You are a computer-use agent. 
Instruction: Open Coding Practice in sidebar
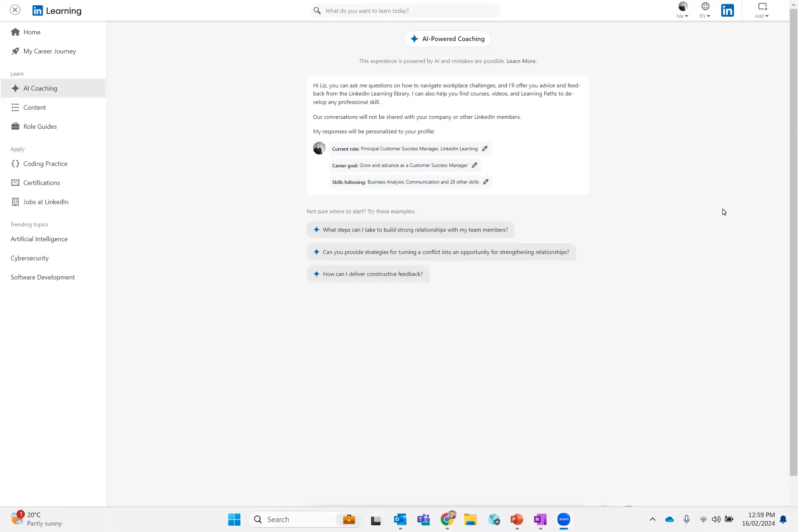click(45, 164)
